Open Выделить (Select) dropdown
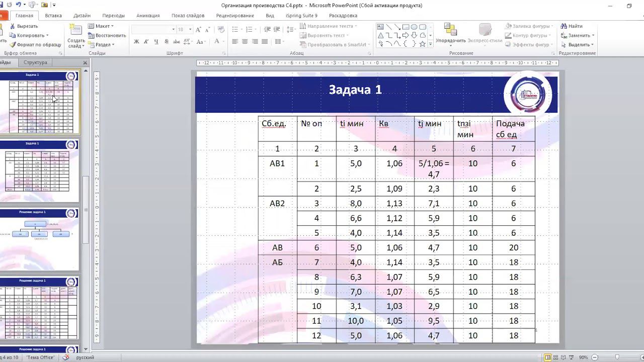 click(577, 45)
